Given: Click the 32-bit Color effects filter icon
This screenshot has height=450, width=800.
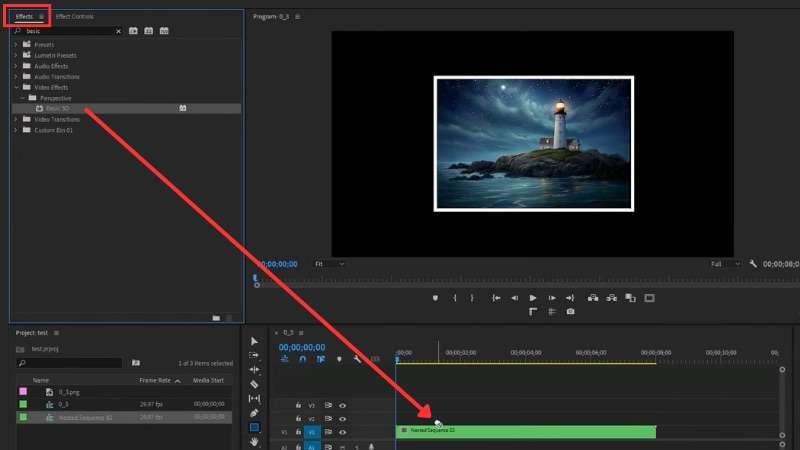Looking at the screenshot, I should (148, 31).
